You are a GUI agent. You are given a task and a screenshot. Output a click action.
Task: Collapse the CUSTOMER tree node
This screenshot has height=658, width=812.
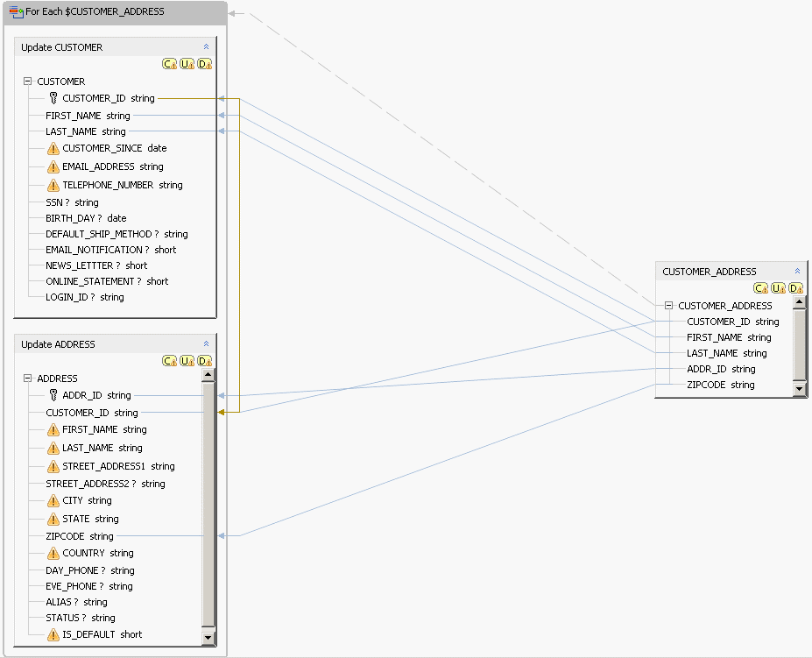pyautogui.click(x=27, y=81)
